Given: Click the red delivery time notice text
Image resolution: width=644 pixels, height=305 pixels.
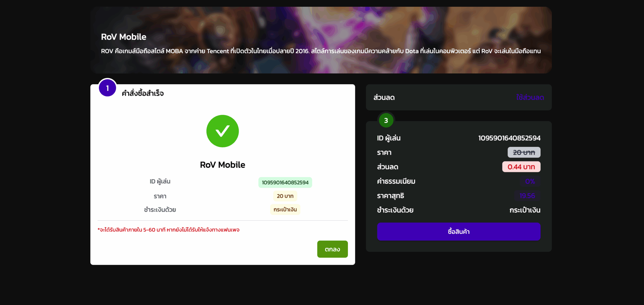Looking at the screenshot, I should [x=169, y=230].
